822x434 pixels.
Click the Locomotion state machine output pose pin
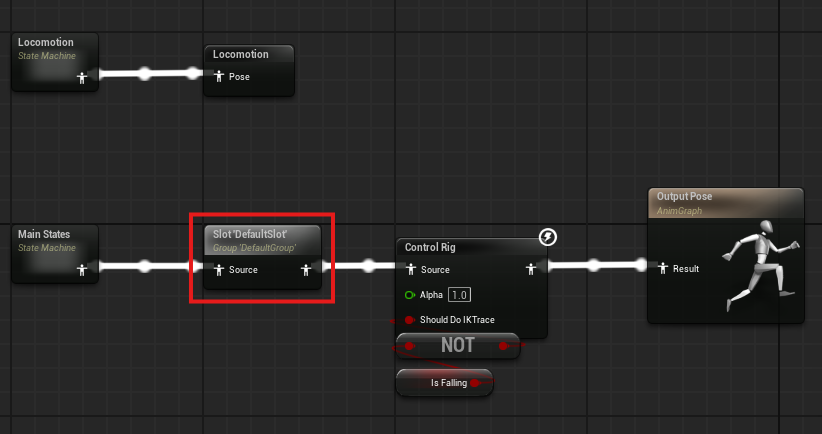82,78
